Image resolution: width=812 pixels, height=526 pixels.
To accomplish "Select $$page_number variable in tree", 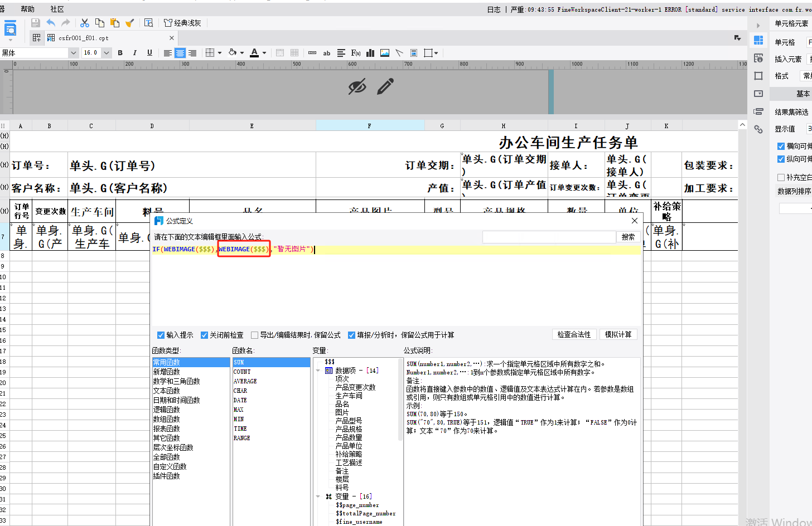I will pyautogui.click(x=357, y=505).
